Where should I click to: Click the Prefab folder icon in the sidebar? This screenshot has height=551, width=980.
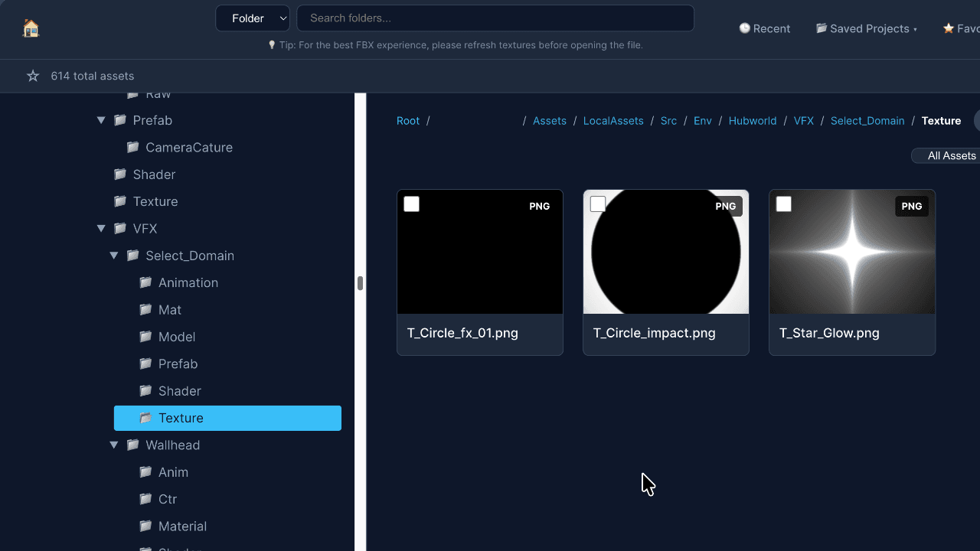coord(120,120)
